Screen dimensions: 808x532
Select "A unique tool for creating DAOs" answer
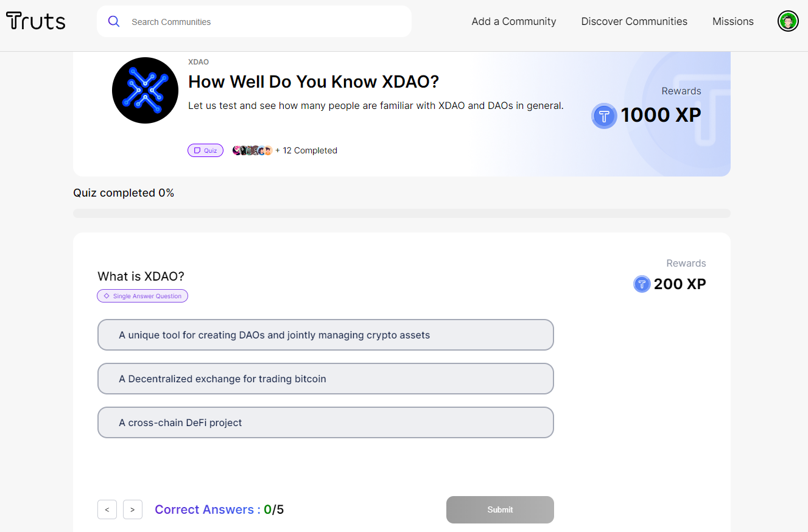coord(325,335)
